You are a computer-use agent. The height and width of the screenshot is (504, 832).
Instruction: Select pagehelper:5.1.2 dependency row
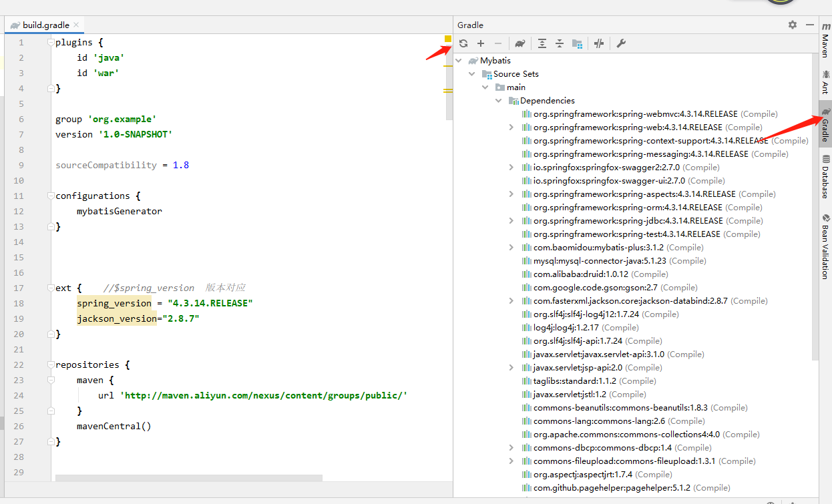(626, 488)
